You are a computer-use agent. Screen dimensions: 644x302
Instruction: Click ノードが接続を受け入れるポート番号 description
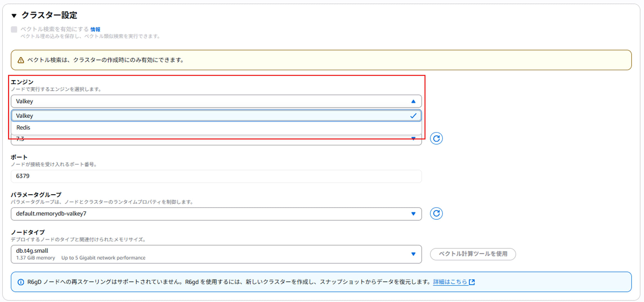point(54,164)
